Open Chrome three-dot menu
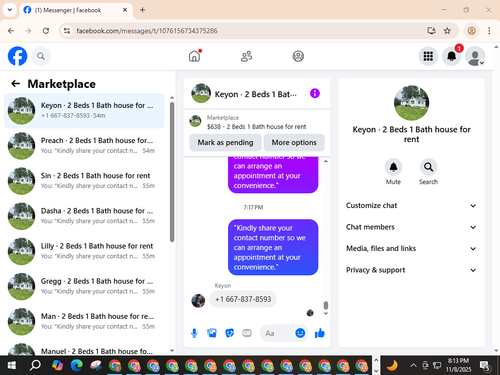 tap(489, 31)
